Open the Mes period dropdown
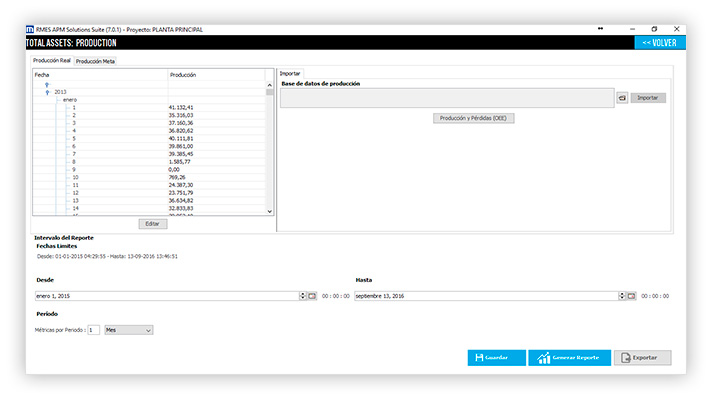The width and height of the screenshot is (716, 399). pos(129,330)
